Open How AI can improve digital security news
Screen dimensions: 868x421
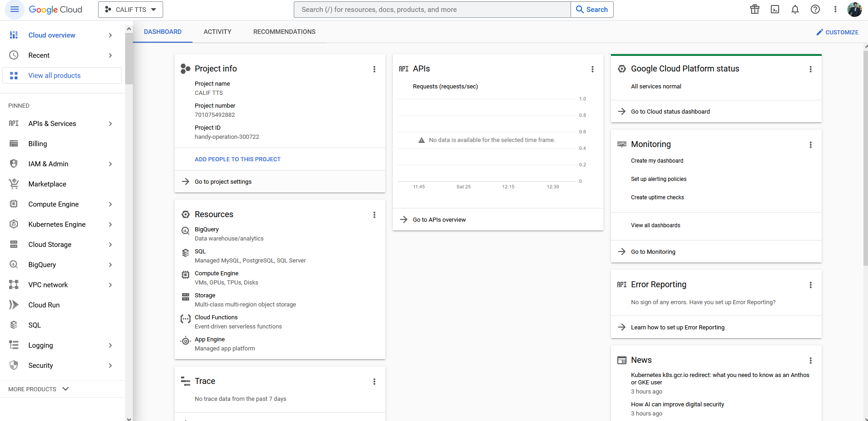point(677,405)
